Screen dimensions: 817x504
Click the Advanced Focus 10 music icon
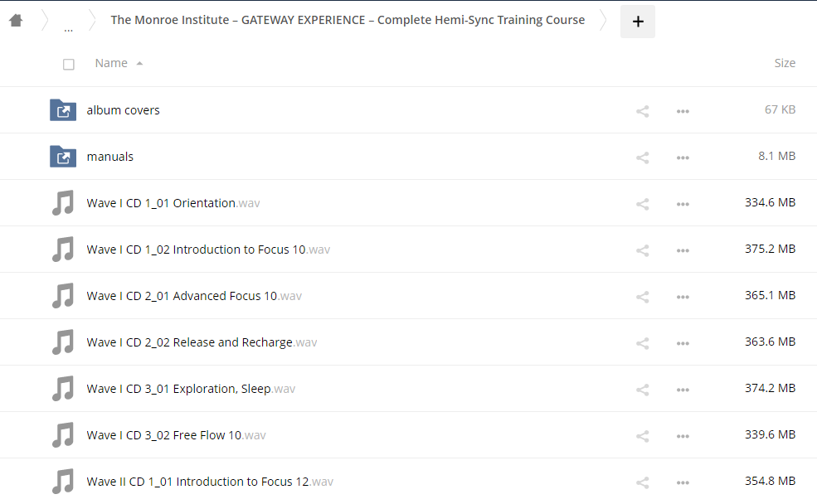point(63,295)
